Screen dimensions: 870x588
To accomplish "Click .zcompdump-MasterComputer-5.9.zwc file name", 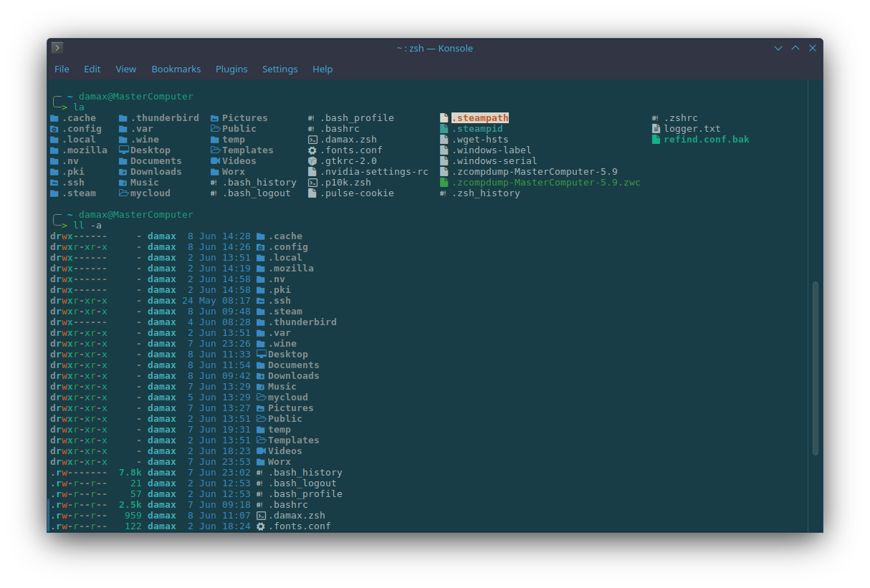I will click(546, 183).
